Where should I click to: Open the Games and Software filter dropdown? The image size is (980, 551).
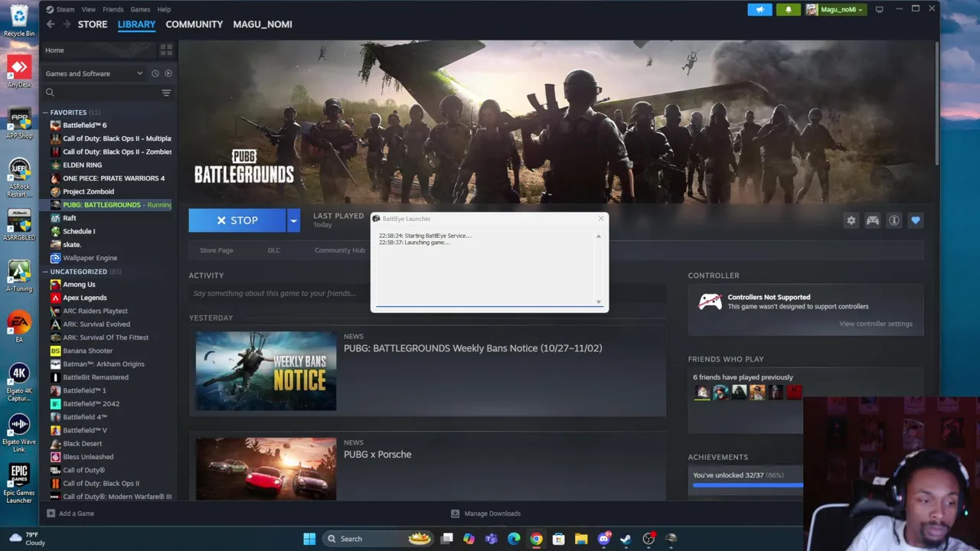pyautogui.click(x=93, y=73)
